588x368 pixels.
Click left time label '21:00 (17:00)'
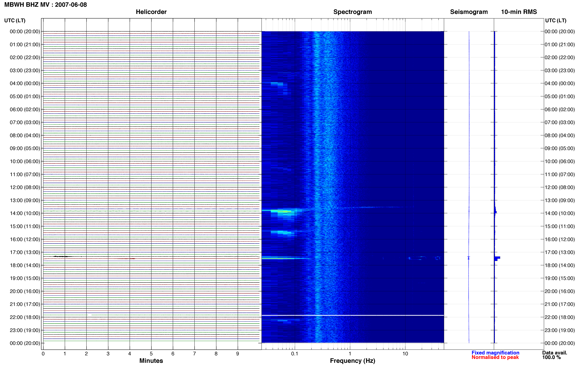coord(25,304)
